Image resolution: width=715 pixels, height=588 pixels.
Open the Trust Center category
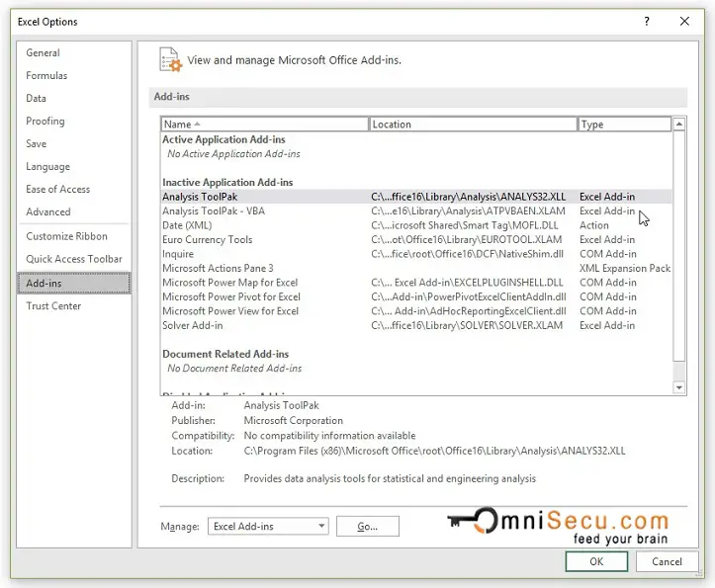(x=53, y=305)
